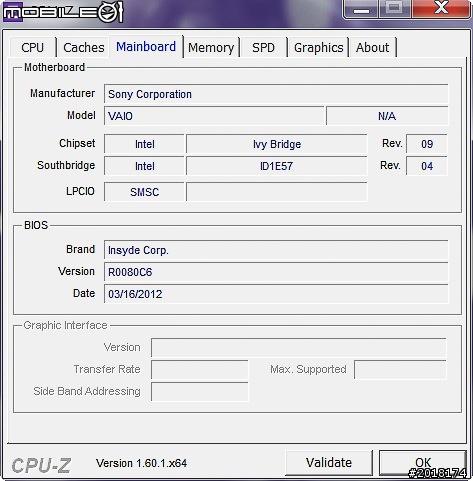The width and height of the screenshot is (473, 481).
Task: Select the Ivy Bridge chipset field
Action: coord(277,144)
